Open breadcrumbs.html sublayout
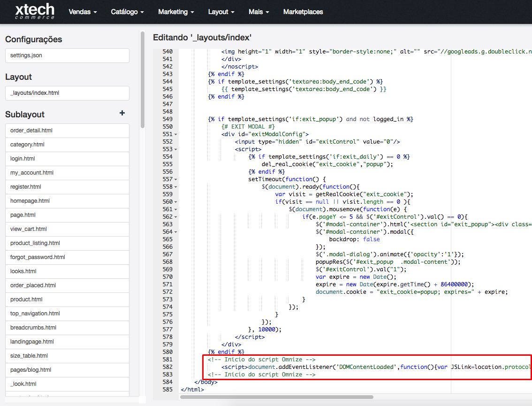This screenshot has height=406, width=532. pyautogui.click(x=67, y=328)
